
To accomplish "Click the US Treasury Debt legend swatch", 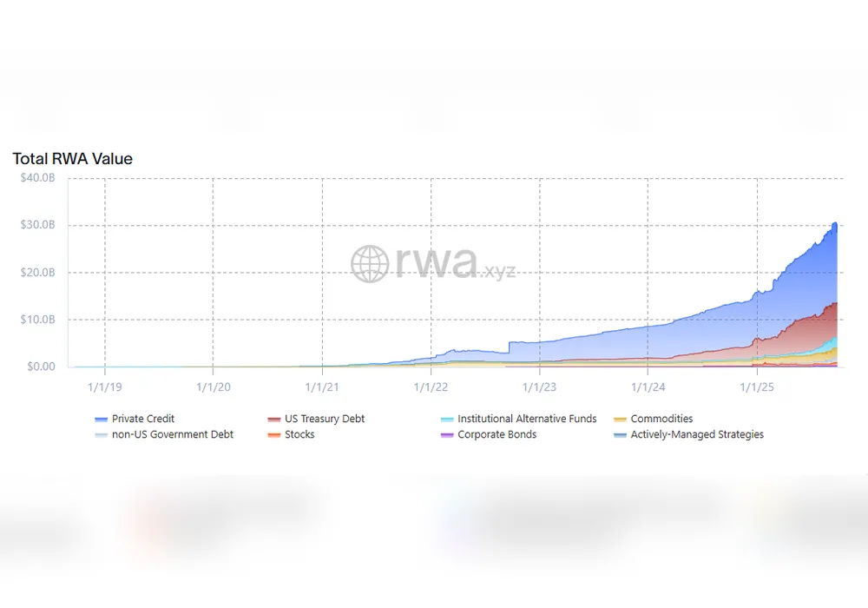I will pos(273,420).
